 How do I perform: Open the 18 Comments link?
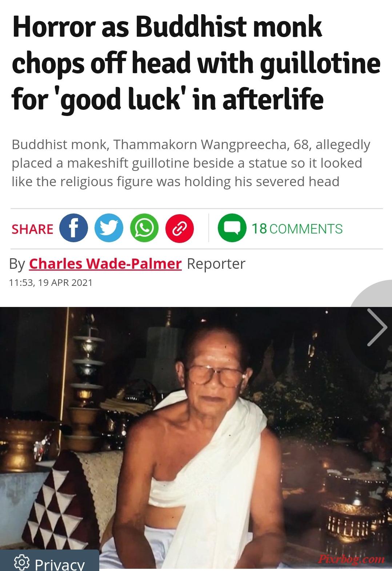(297, 229)
